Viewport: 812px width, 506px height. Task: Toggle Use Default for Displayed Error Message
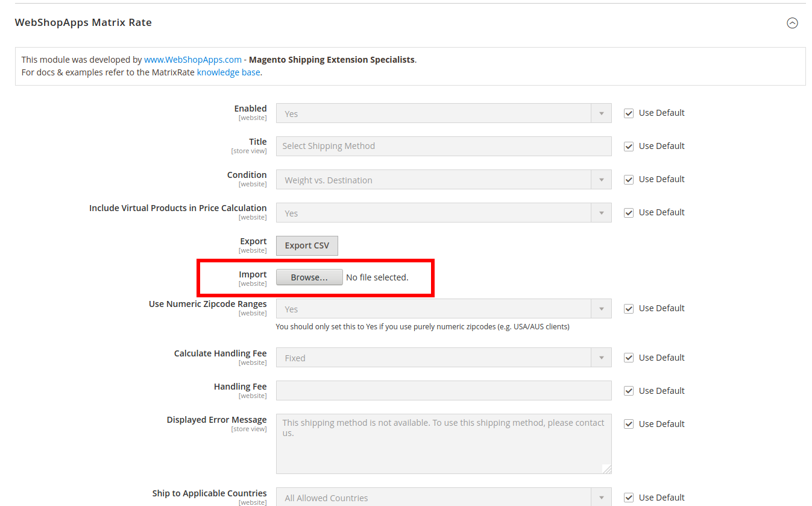(x=629, y=425)
